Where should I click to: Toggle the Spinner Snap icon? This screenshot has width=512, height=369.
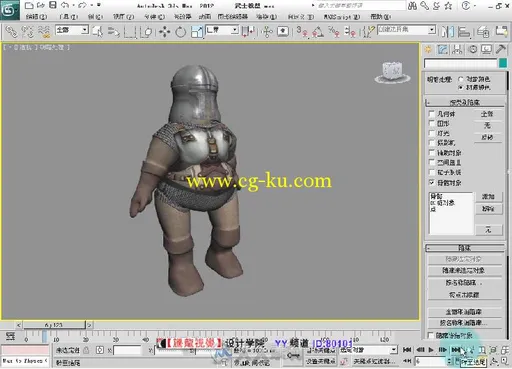point(350,32)
